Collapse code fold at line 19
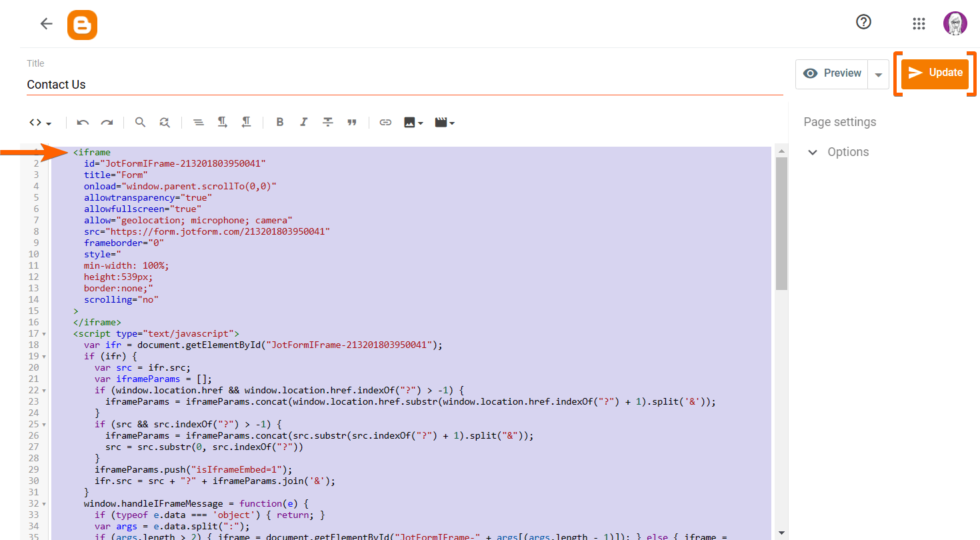 44,357
